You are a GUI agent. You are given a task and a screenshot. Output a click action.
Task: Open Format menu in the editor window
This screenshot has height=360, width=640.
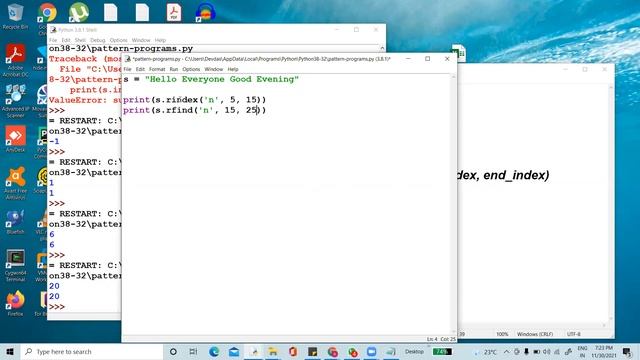(x=157, y=69)
